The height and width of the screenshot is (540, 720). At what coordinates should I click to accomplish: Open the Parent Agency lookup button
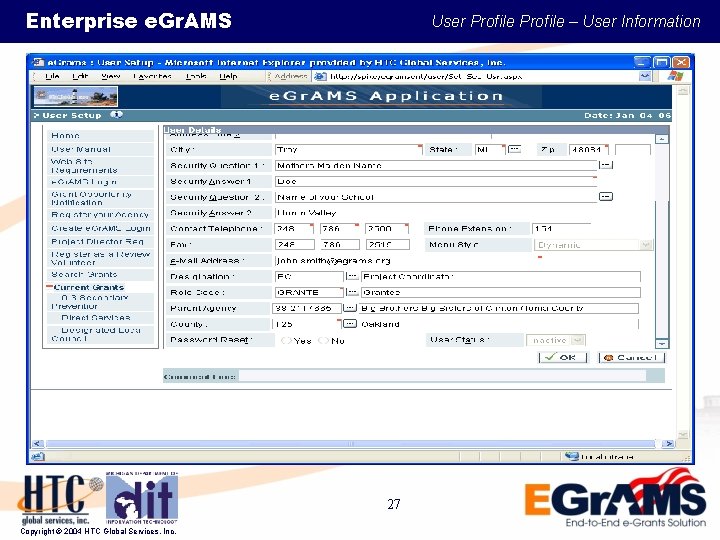click(x=350, y=308)
